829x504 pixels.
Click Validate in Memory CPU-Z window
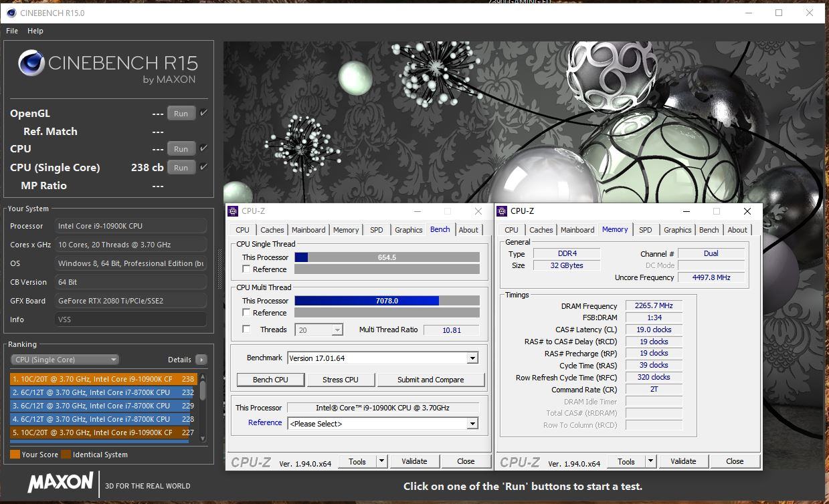point(683,461)
